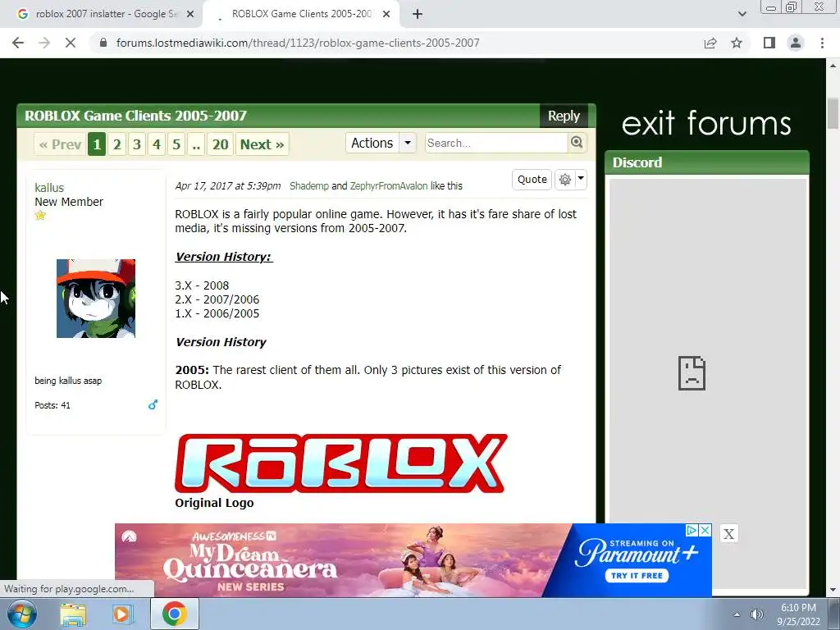This screenshot has width=840, height=630.
Task: Click the Actions button
Action: pos(372,143)
